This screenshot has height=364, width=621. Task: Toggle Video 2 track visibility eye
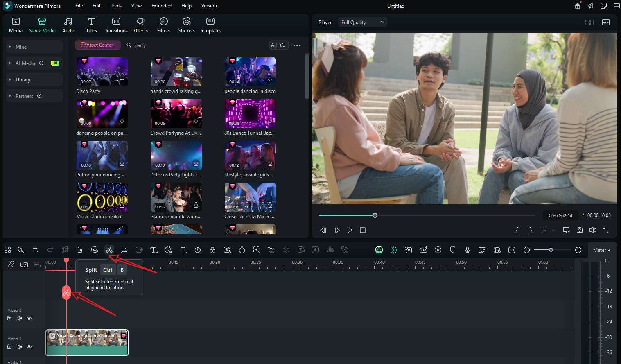[29, 318]
